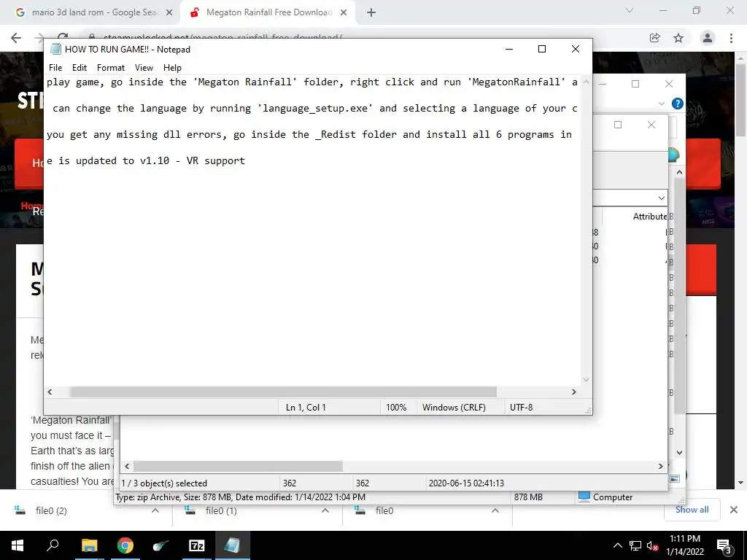Go back in Chrome
This screenshot has height=560, width=747.
click(x=16, y=38)
